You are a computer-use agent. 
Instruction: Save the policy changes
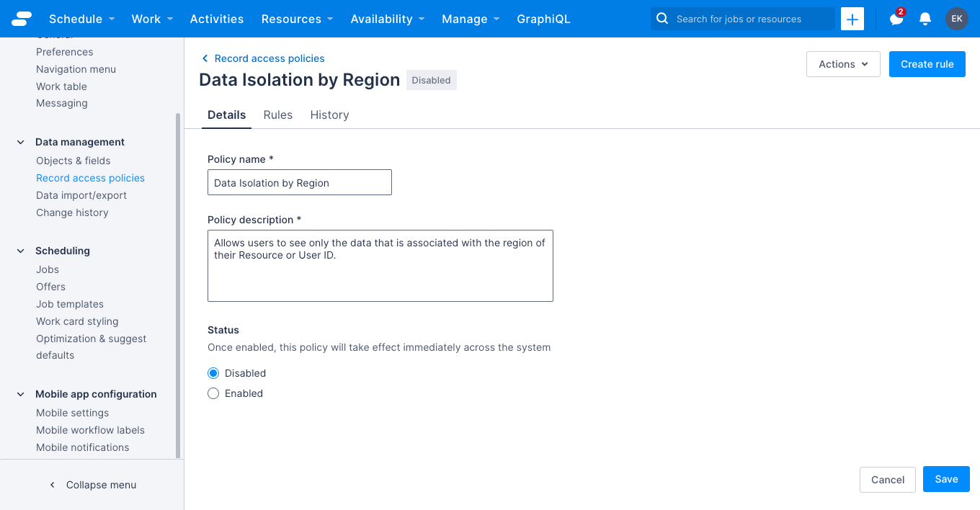coord(946,479)
